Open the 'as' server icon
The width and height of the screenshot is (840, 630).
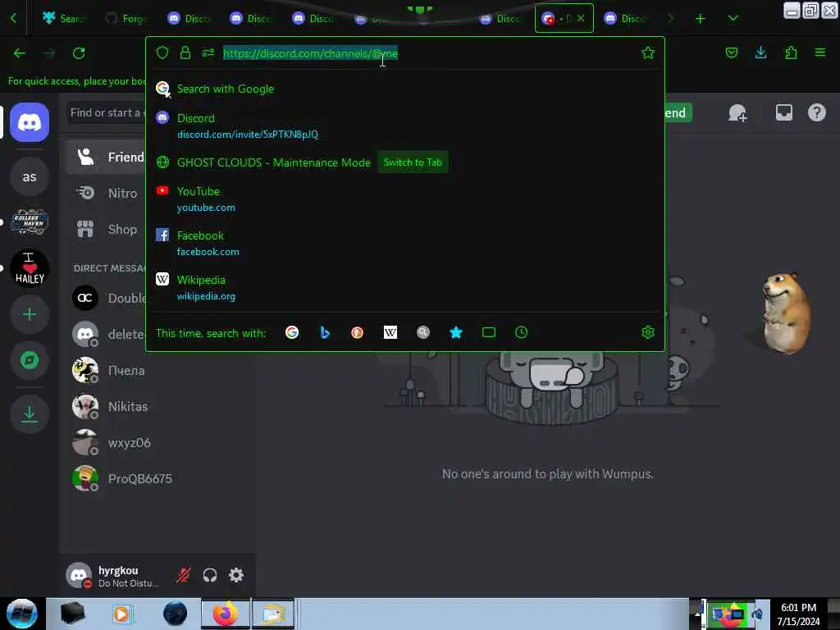[x=30, y=177]
